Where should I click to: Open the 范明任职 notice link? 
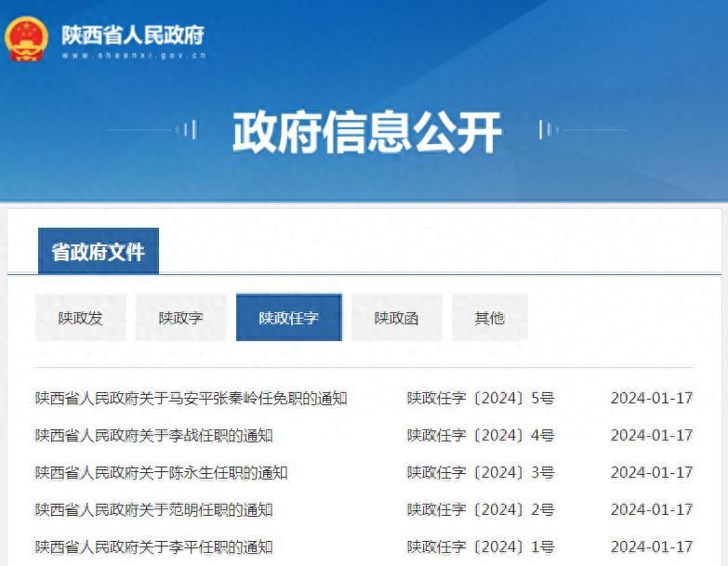pos(153,510)
